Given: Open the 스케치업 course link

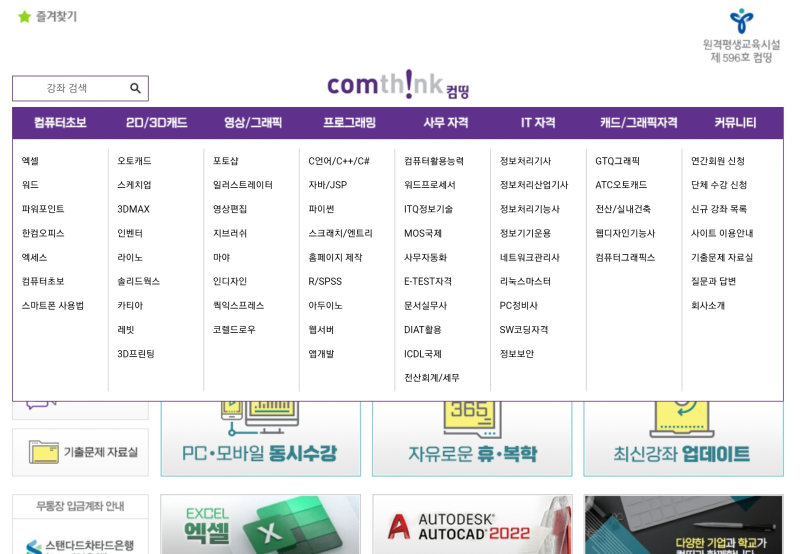Looking at the screenshot, I should pos(134,185).
